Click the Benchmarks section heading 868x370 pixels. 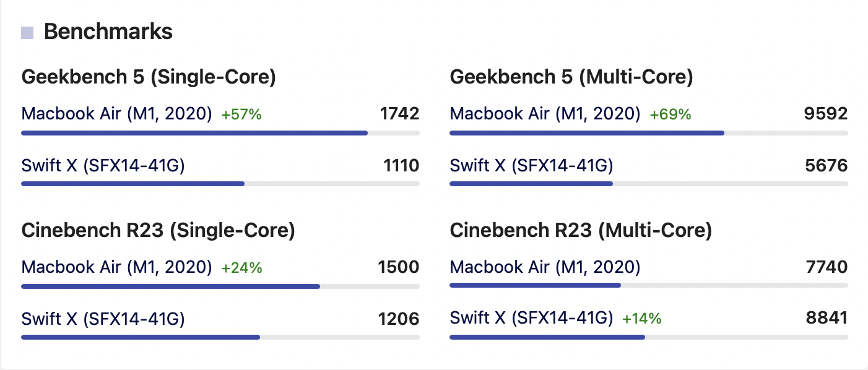point(108,32)
